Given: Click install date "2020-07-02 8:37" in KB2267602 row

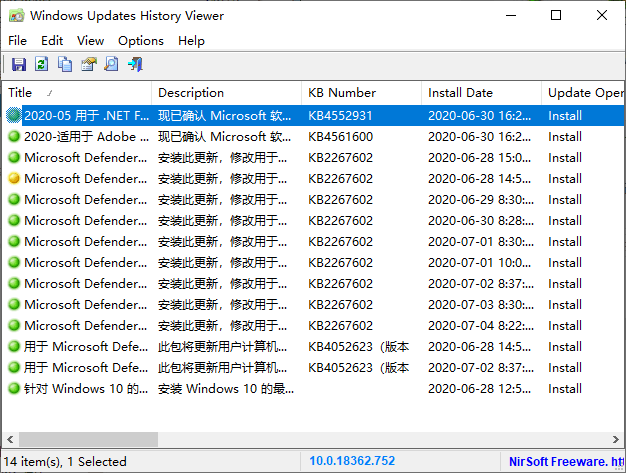Looking at the screenshot, I should click(481, 283).
